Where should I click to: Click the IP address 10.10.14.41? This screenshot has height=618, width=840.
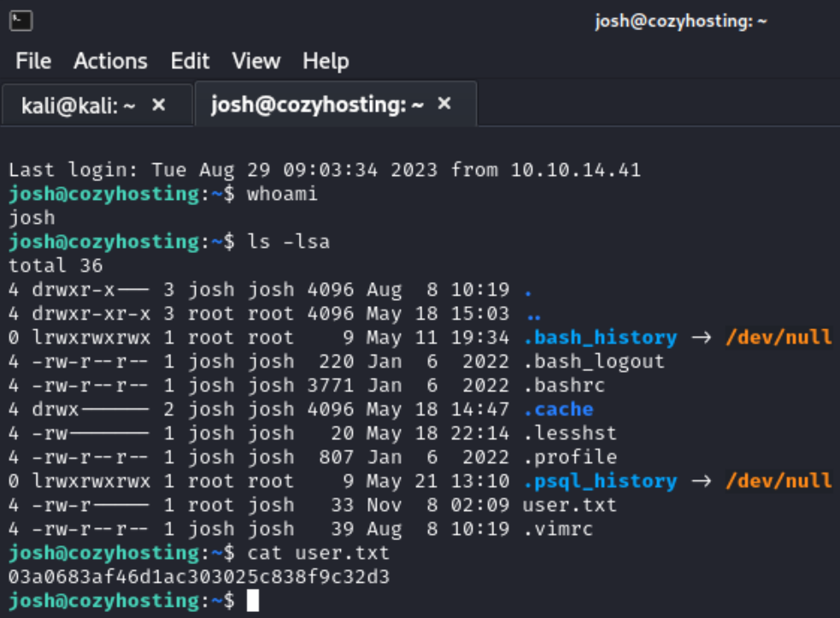575,169
